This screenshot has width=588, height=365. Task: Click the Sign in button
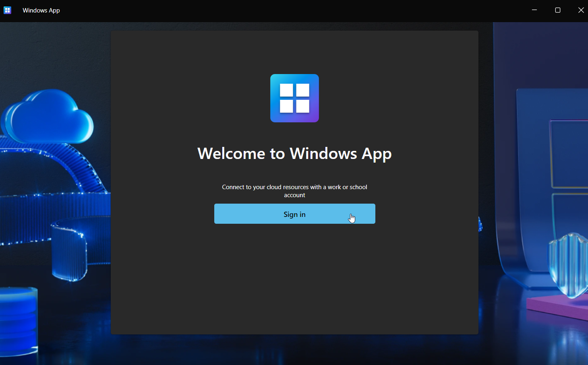coord(294,214)
